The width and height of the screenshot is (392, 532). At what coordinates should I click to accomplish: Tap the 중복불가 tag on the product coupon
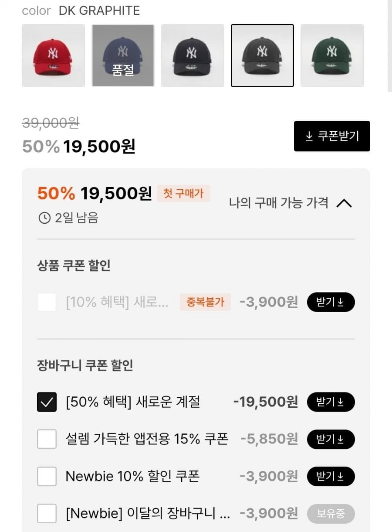click(205, 302)
